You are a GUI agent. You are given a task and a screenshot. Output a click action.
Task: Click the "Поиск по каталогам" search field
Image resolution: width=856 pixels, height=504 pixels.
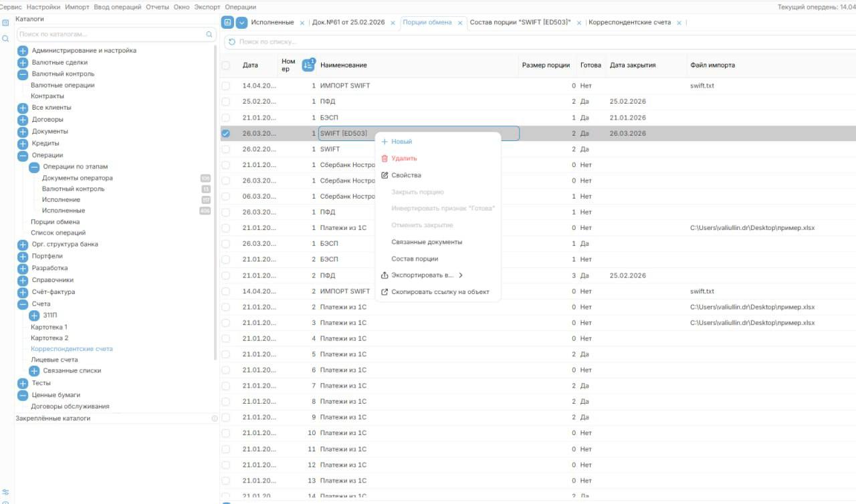[110, 34]
